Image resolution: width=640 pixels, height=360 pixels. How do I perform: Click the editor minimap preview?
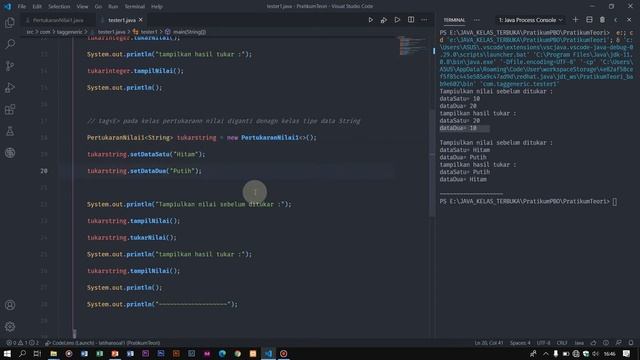pos(411,45)
